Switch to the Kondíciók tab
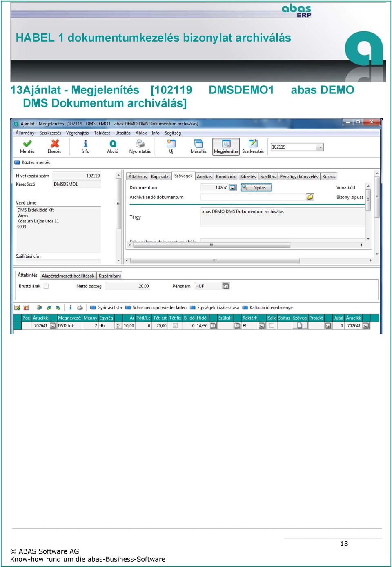The width and height of the screenshot is (392, 567). click(226, 176)
